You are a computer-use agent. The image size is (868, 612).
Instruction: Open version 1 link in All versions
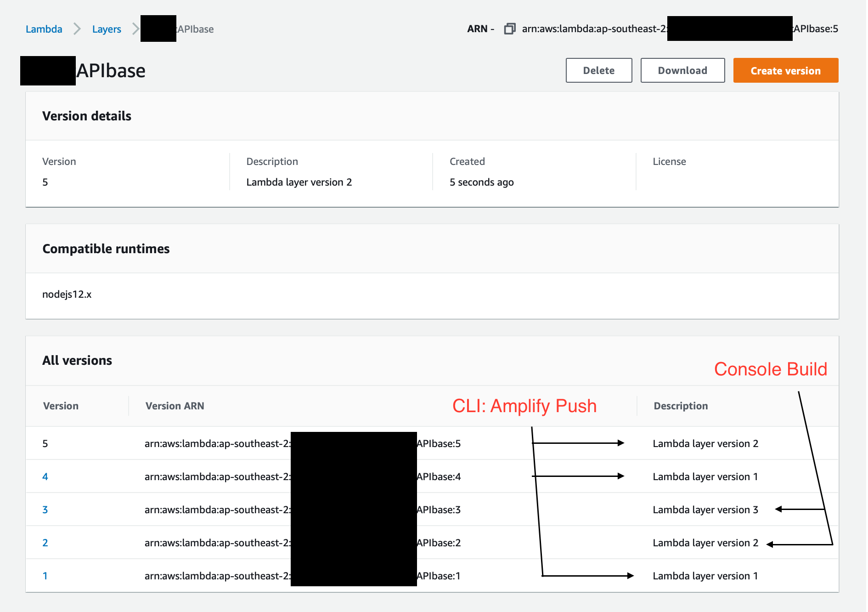[x=45, y=576]
